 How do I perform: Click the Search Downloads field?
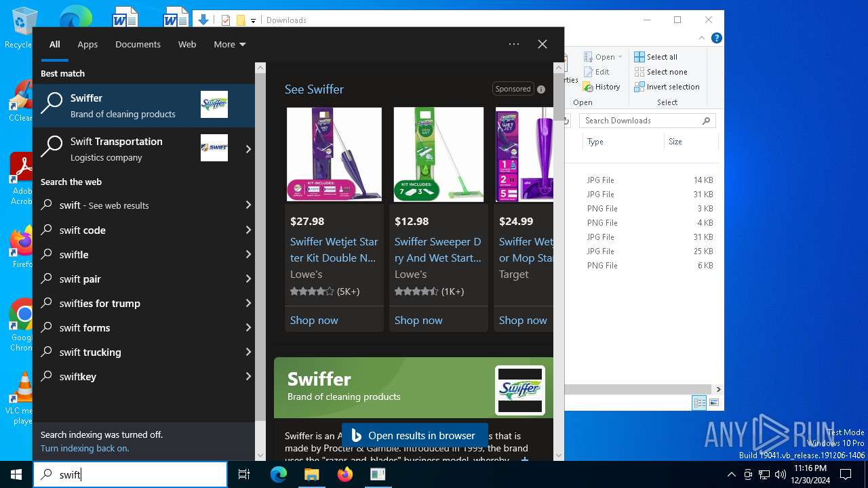pos(648,121)
